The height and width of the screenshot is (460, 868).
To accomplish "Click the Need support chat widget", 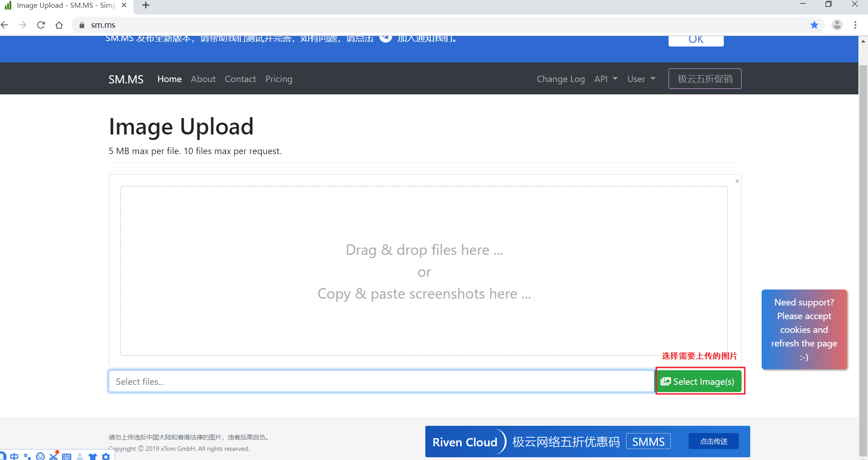I will click(804, 329).
